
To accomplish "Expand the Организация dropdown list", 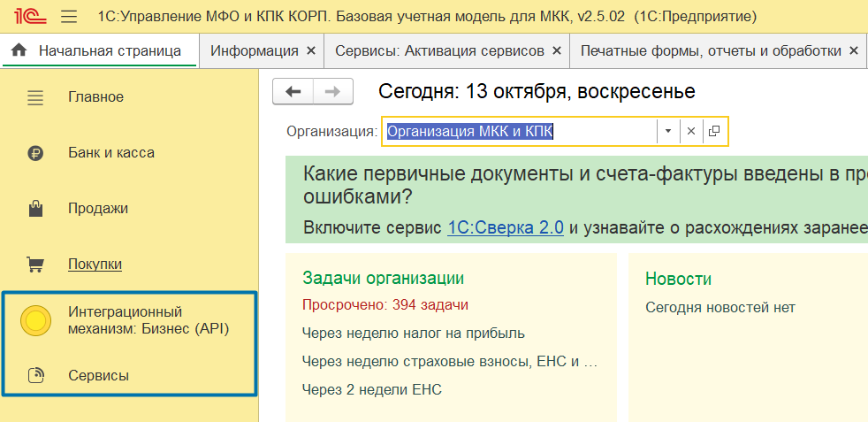I will tap(668, 131).
